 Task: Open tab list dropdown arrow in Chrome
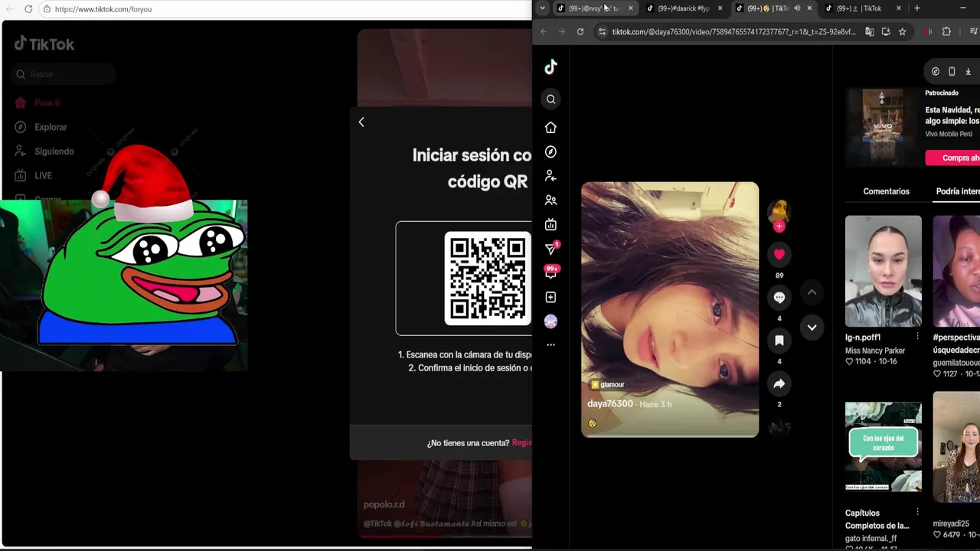click(x=542, y=8)
